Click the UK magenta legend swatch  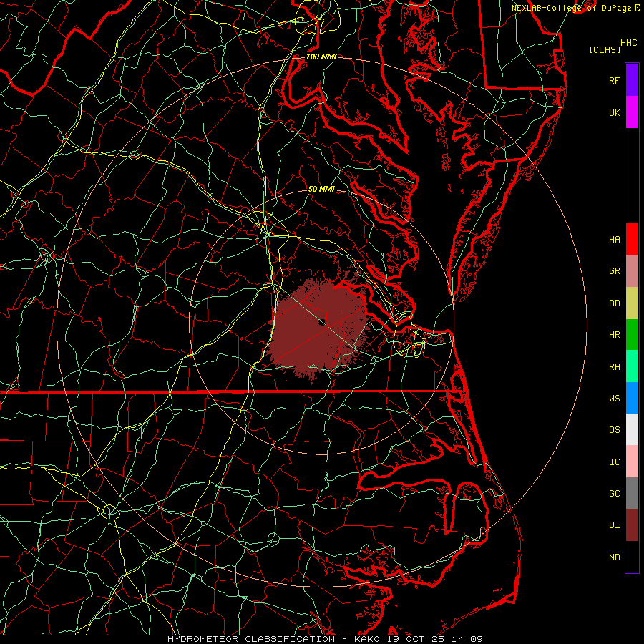click(632, 112)
